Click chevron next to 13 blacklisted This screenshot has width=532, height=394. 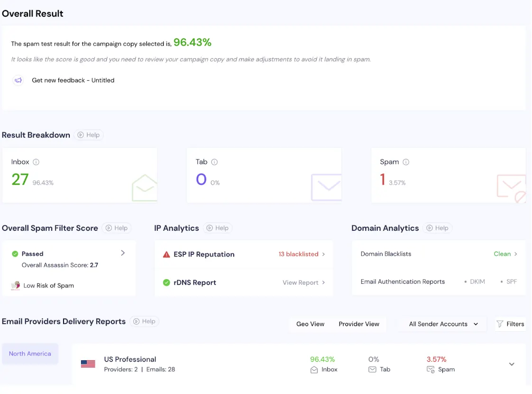323,254
